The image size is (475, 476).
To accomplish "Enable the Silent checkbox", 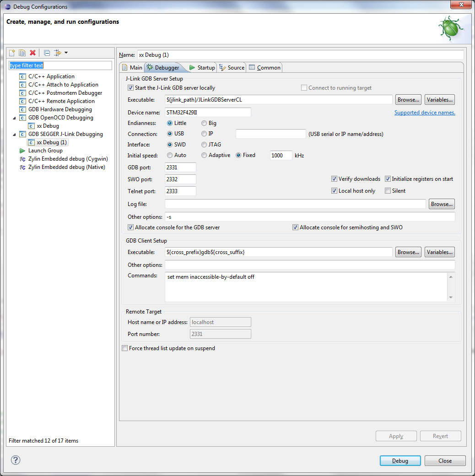I will [x=388, y=191].
